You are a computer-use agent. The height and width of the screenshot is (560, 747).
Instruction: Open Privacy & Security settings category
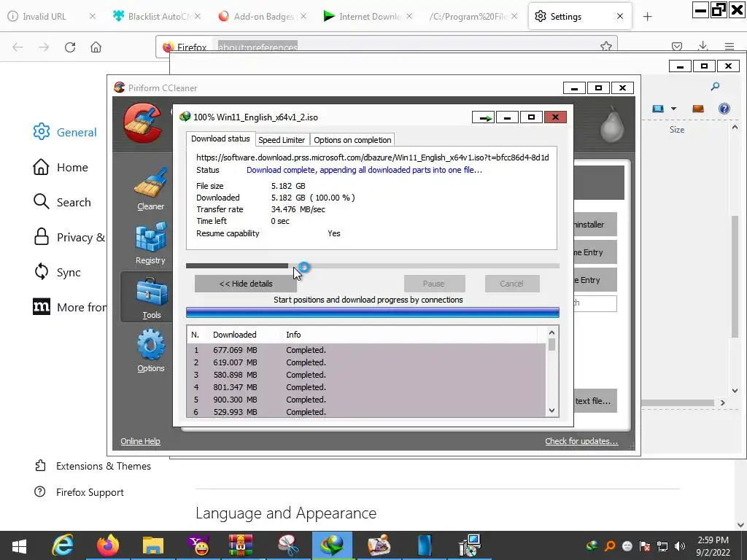[69, 237]
